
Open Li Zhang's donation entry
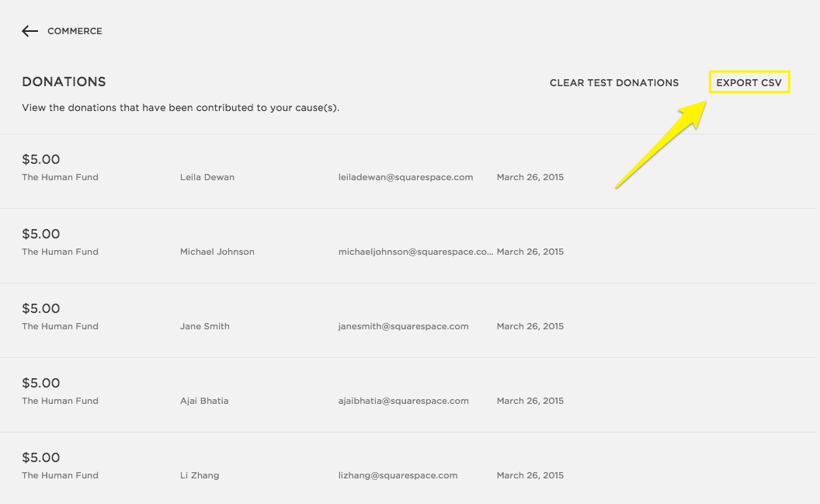point(199,475)
